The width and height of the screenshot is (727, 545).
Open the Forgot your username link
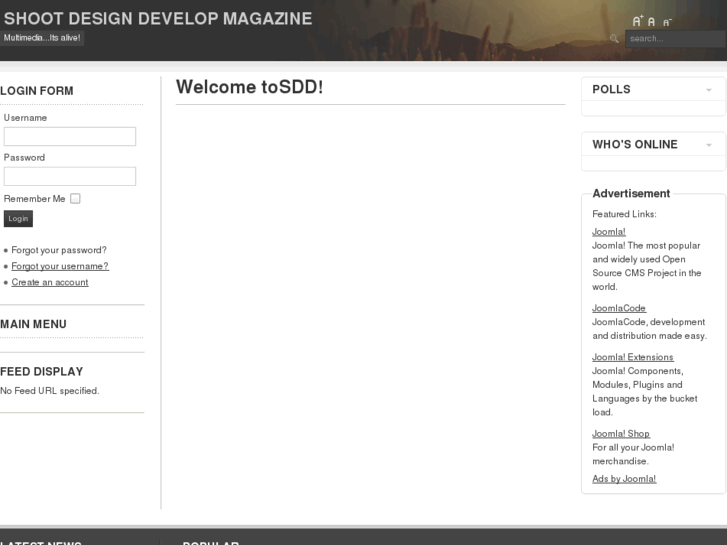pyautogui.click(x=60, y=266)
